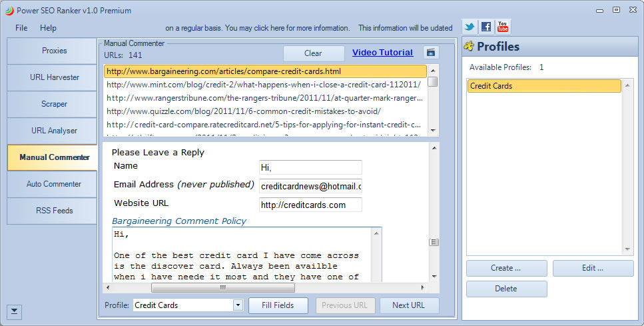Image resolution: width=644 pixels, height=326 pixels.
Task: Click the small list icon beside comment box
Action: coord(434,242)
